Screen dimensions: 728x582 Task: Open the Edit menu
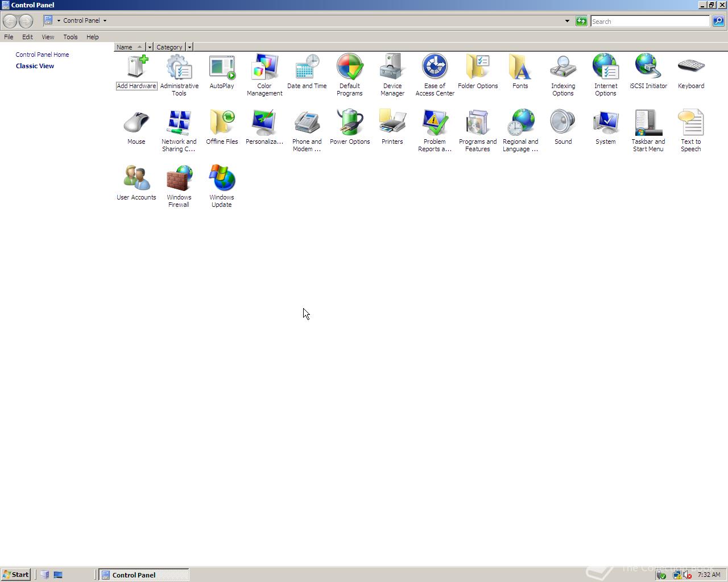click(x=27, y=37)
